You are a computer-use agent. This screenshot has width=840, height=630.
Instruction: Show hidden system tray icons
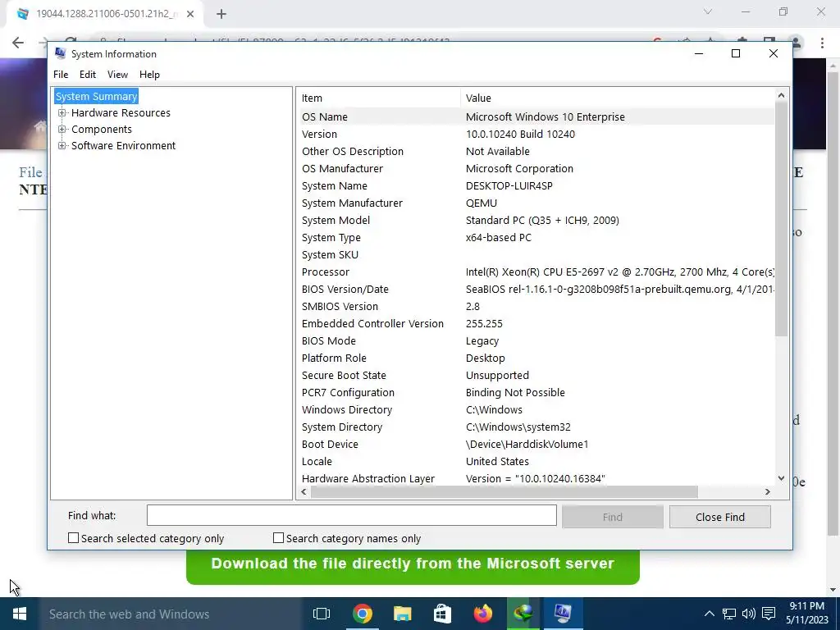[709, 614]
